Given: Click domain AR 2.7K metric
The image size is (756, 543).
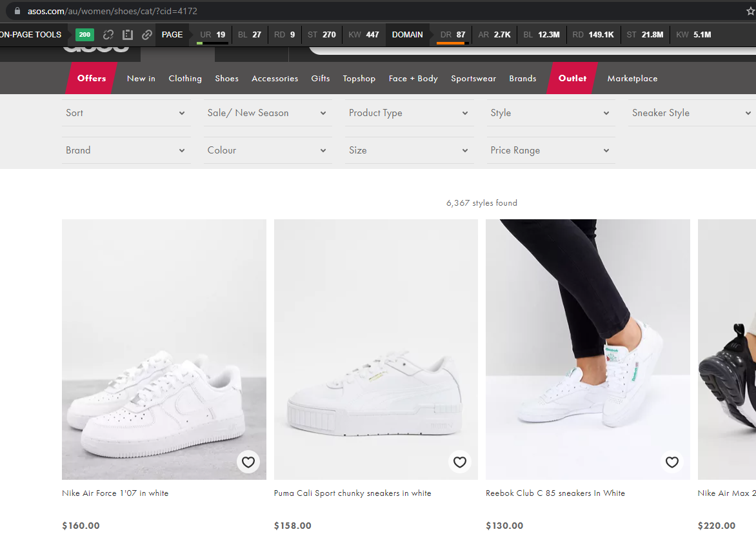Looking at the screenshot, I should click(x=494, y=35).
